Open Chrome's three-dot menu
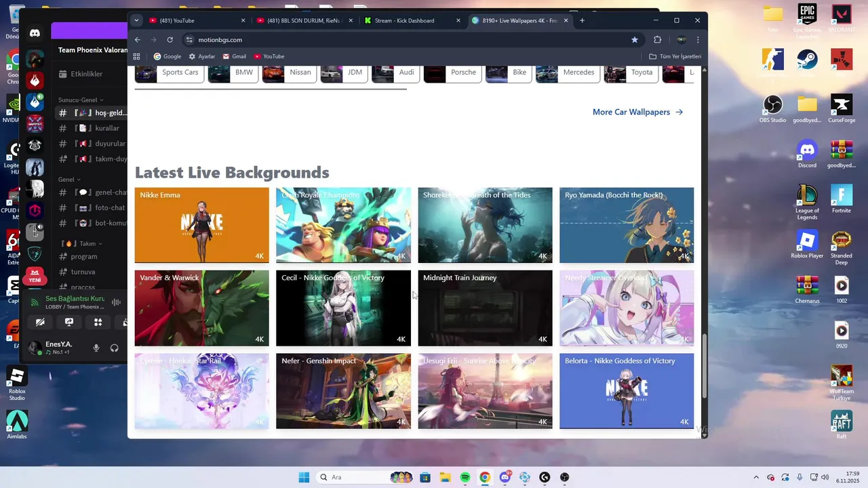Screen dimensions: 868x488 pos(698,39)
